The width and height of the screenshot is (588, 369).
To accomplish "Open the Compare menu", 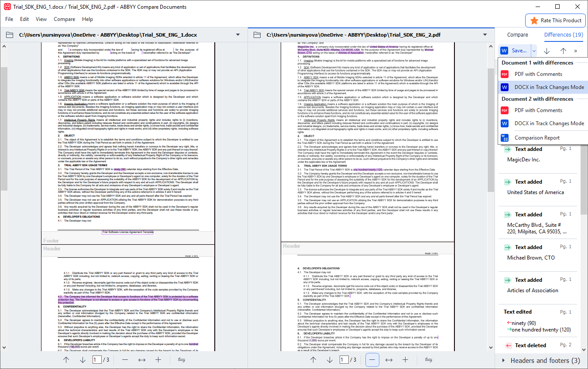I will [64, 19].
